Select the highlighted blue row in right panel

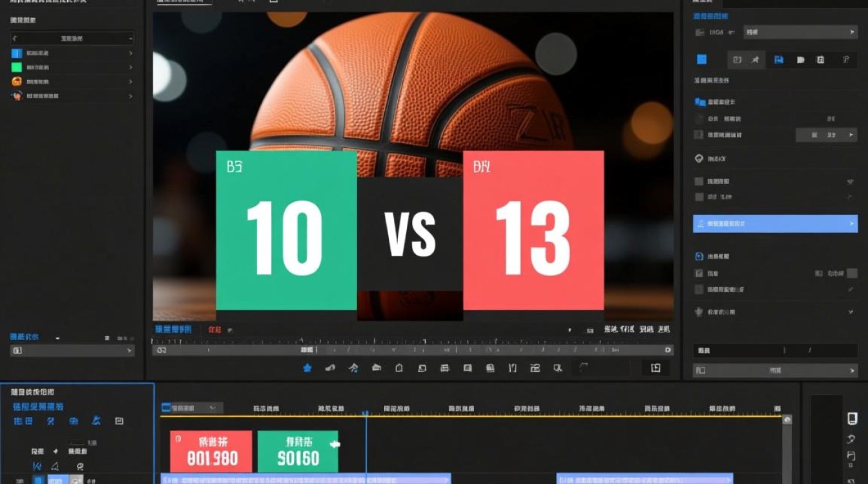(x=775, y=223)
